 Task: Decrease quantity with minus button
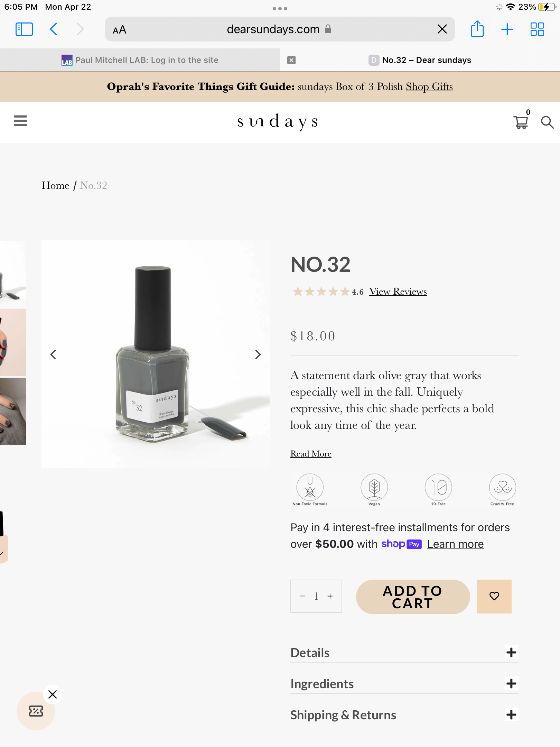pos(302,596)
